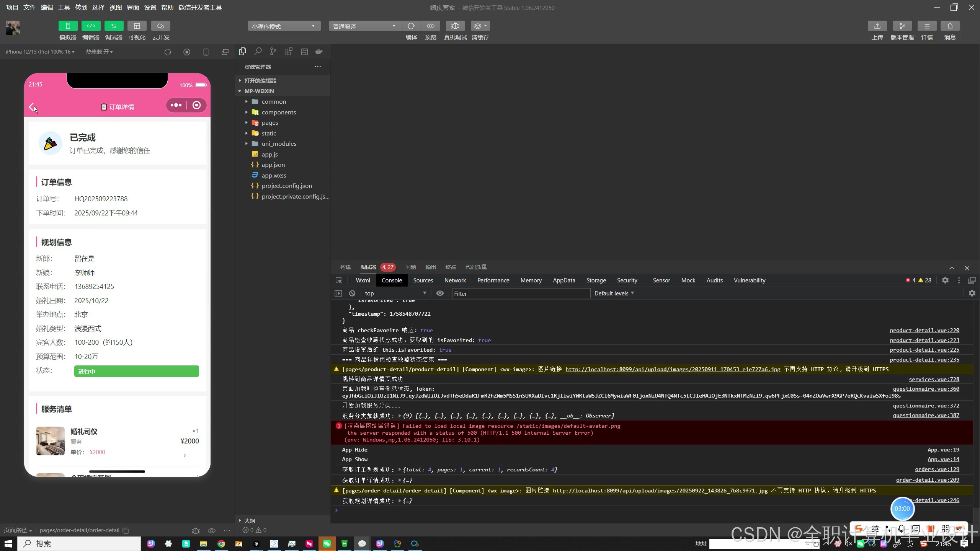Click the search icon in explorer sidebar
The image size is (980, 551).
pyautogui.click(x=258, y=52)
